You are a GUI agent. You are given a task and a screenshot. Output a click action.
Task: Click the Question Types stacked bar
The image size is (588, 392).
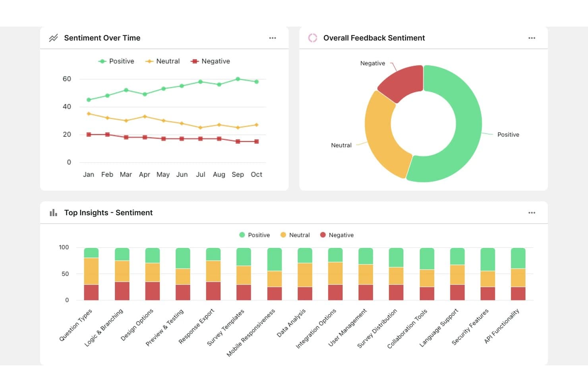point(91,274)
